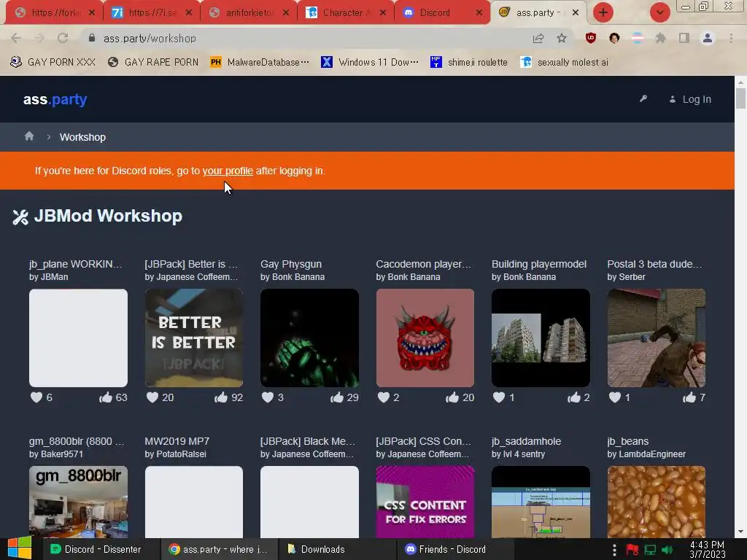Click the Log In link
This screenshot has width=747, height=560.
click(690, 99)
